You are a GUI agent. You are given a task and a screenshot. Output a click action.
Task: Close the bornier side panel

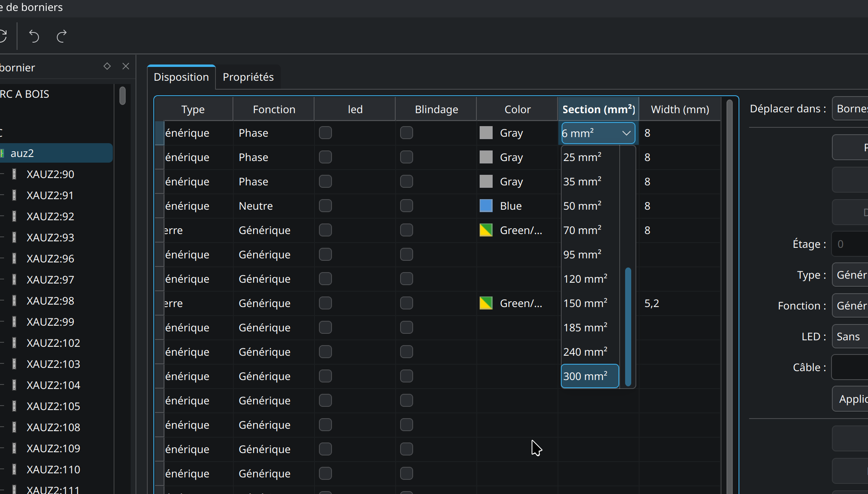click(x=126, y=66)
